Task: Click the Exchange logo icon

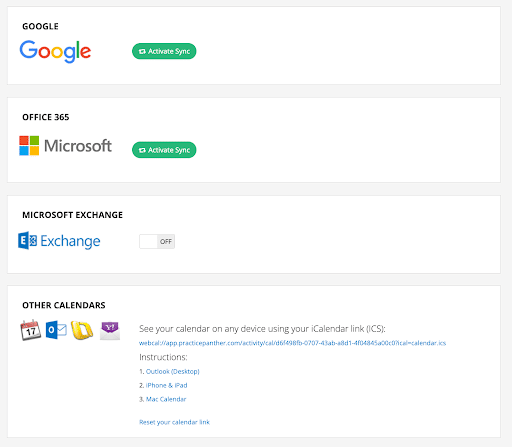Action: coord(27,241)
